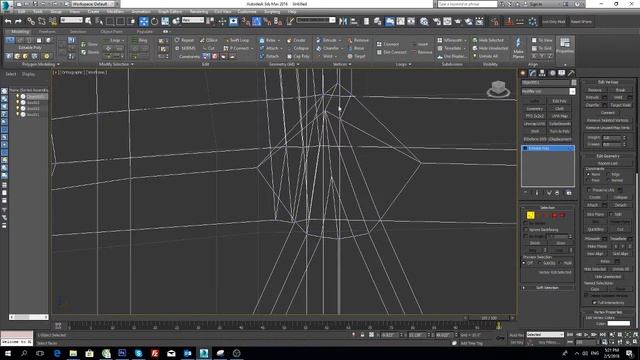Toggle the Angle Snap icon
Image resolution: width=640 pixels, height=360 pixels.
pyautogui.click(x=257, y=21)
